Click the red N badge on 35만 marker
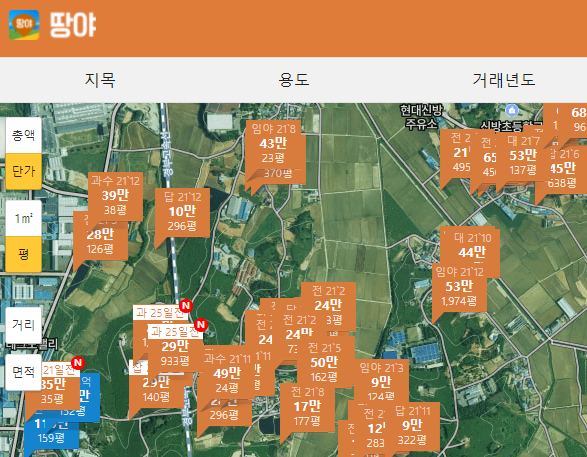587x457 pixels. [x=78, y=362]
